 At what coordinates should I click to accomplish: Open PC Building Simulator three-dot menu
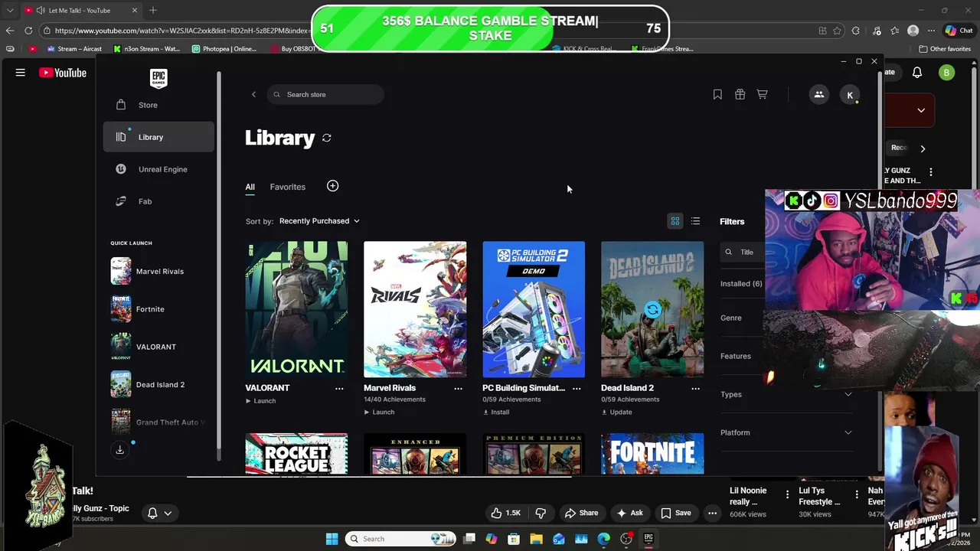tap(577, 388)
